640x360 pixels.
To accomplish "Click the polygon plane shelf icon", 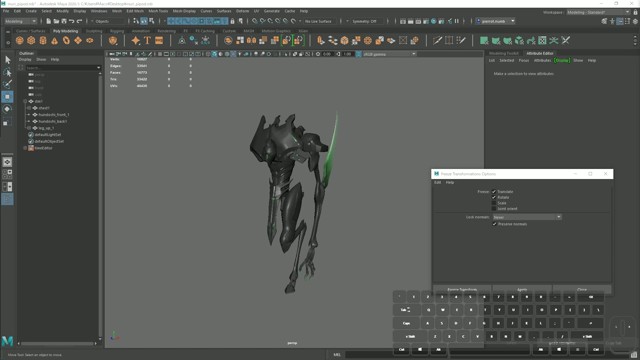I will [78, 40].
